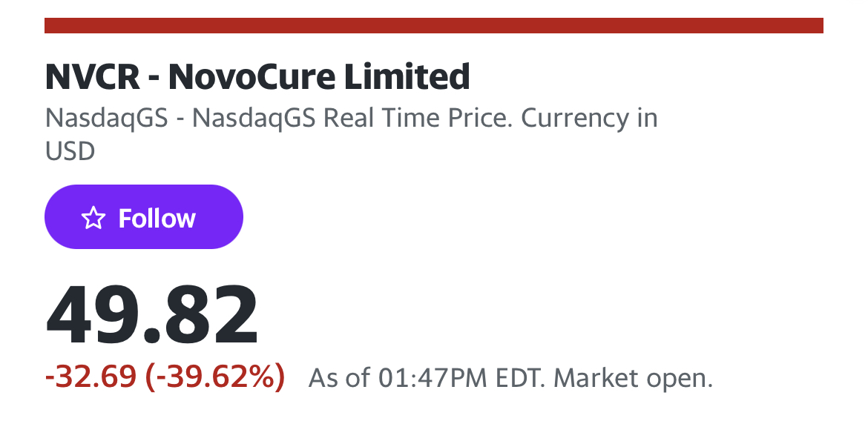Click the 49.82 stock price

pos(152,317)
